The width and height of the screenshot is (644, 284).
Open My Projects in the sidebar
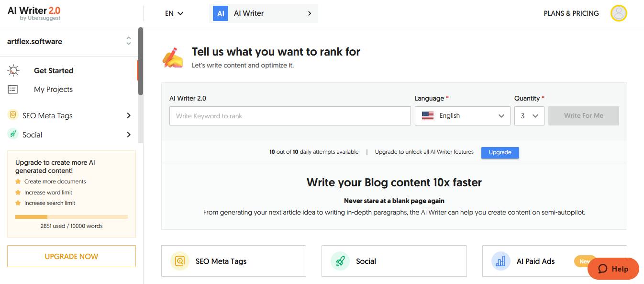coord(53,90)
